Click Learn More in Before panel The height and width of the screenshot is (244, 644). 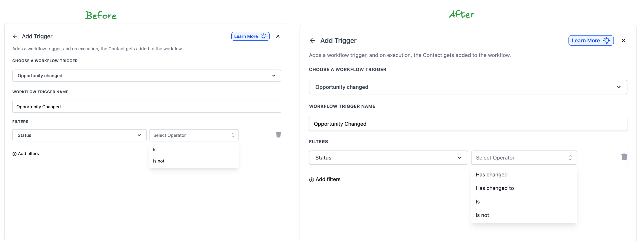click(250, 36)
